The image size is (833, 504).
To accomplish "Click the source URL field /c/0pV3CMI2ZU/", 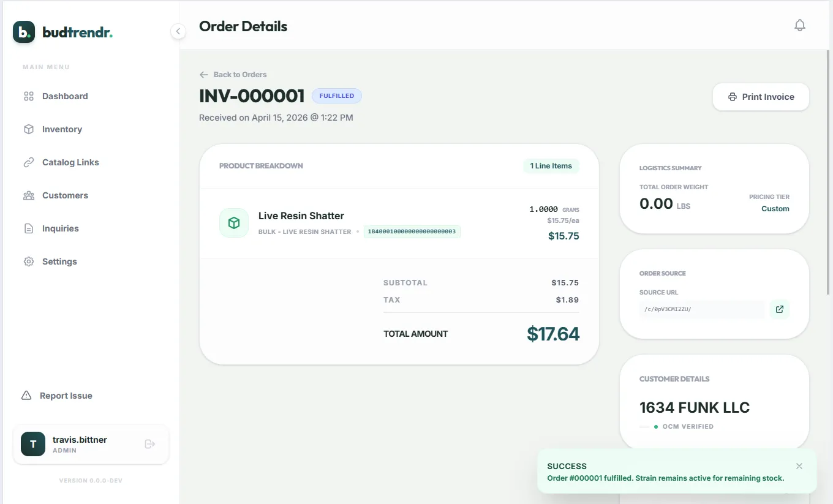I will pyautogui.click(x=703, y=309).
